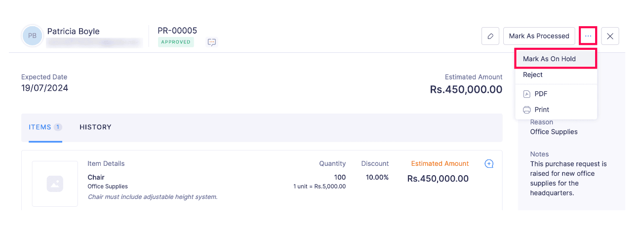Select the Chair item name
Image resolution: width=644 pixels, height=227 pixels.
[96, 177]
